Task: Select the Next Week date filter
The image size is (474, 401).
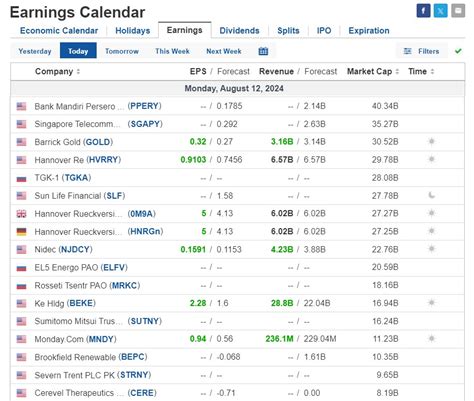Action: (x=224, y=51)
